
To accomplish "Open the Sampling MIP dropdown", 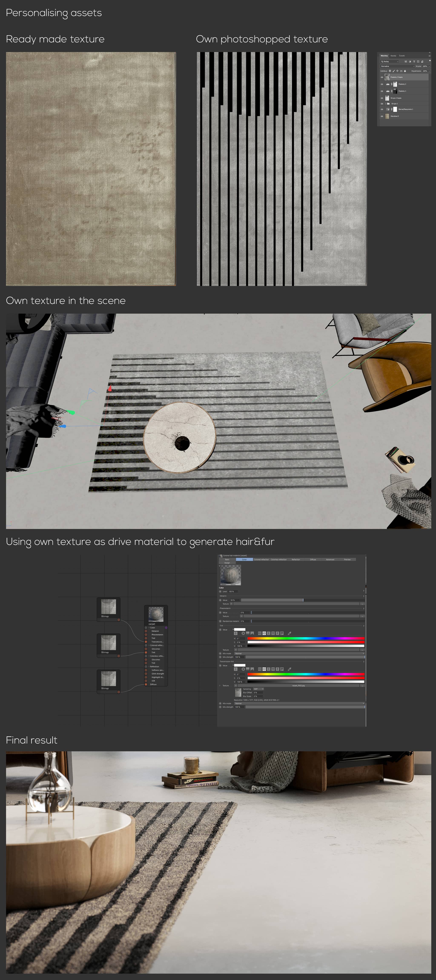I will click(258, 689).
